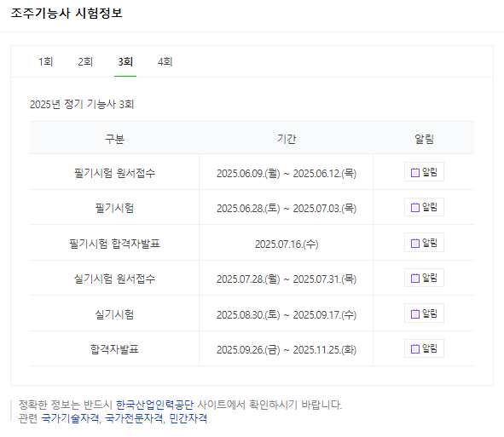The width and height of the screenshot is (504, 437).
Task: Click the 조주기능사 시험정보 heading
Action: tap(67, 13)
